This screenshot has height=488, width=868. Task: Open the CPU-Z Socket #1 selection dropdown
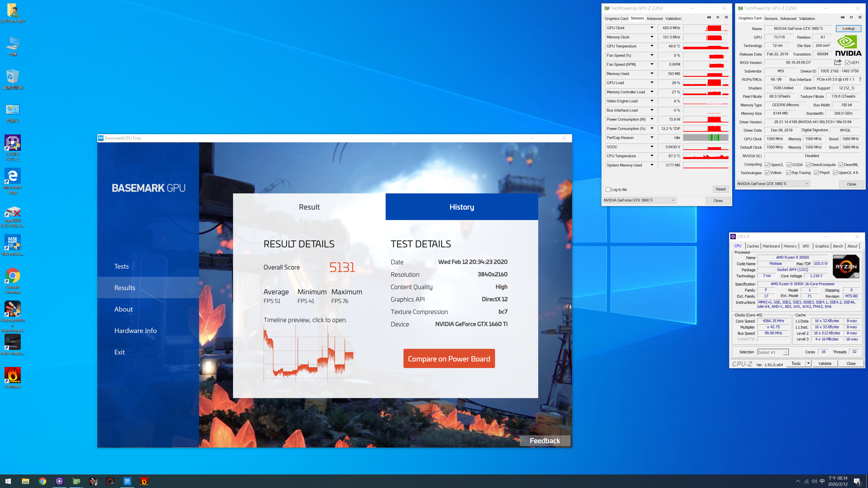coord(773,352)
